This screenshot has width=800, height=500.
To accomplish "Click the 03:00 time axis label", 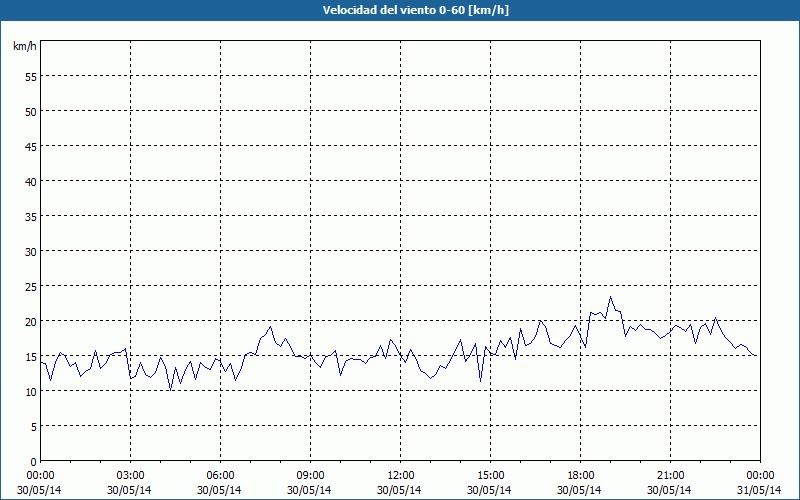I will pyautogui.click(x=130, y=476).
